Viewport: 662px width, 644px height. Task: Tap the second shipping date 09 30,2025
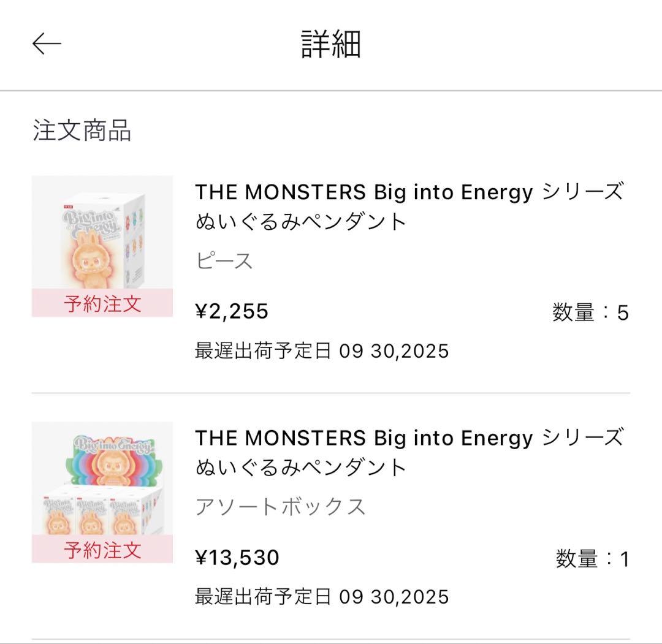[x=321, y=597]
